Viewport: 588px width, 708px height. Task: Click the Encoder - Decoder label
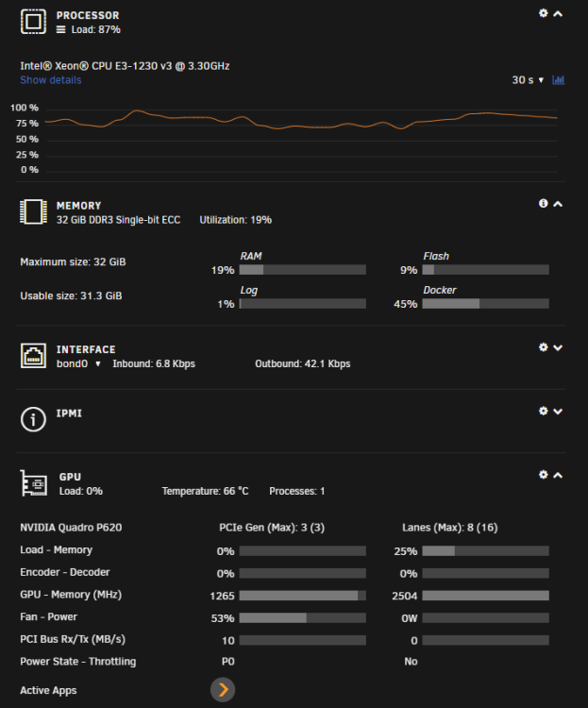pos(64,572)
